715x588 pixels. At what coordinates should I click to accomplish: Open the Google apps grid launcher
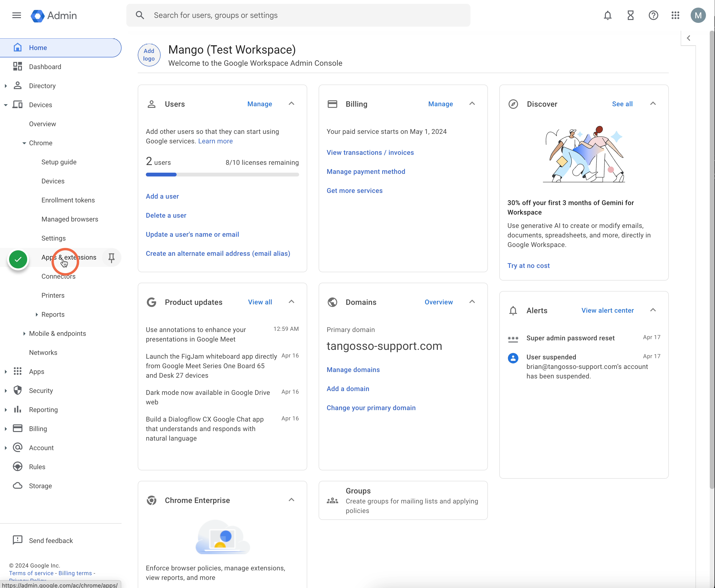tap(675, 15)
